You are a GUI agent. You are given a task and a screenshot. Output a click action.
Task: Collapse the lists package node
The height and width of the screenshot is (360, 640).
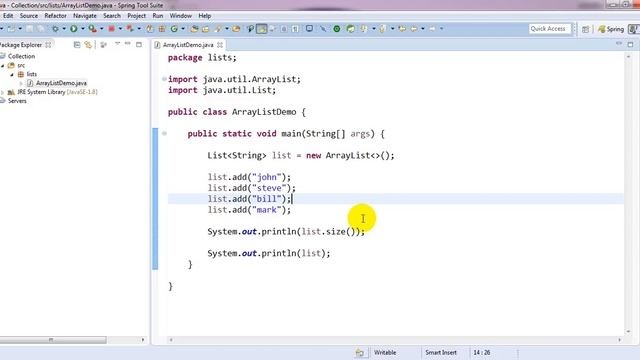[x=12, y=74]
